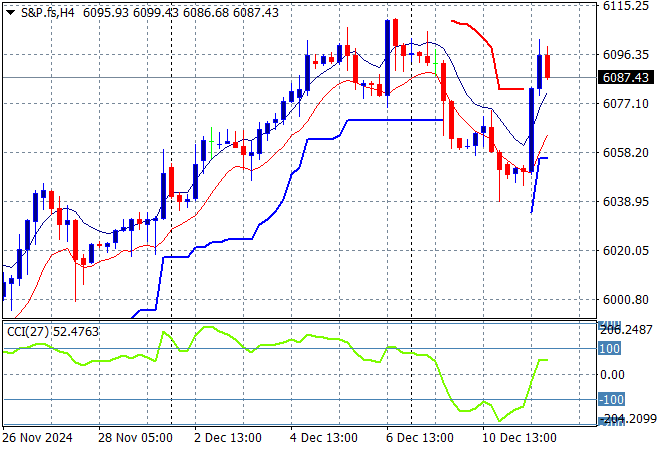Select the 6000.80 price axis label
This screenshot has width=660, height=450.
(x=625, y=300)
